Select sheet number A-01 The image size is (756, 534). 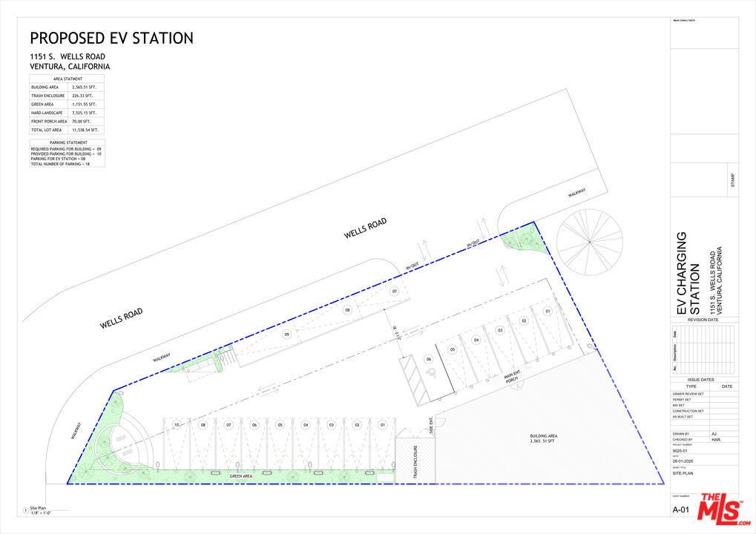tap(681, 509)
